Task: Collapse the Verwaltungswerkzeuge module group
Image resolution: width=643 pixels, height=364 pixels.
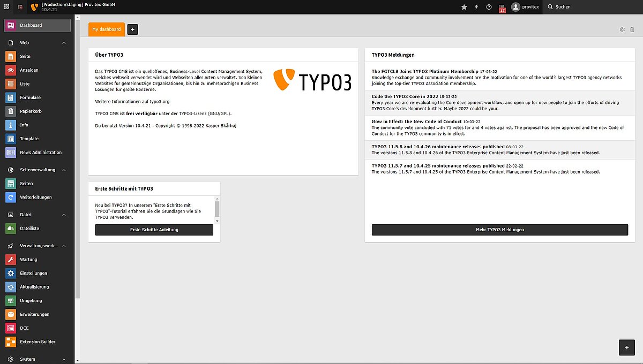Action: 37,246
